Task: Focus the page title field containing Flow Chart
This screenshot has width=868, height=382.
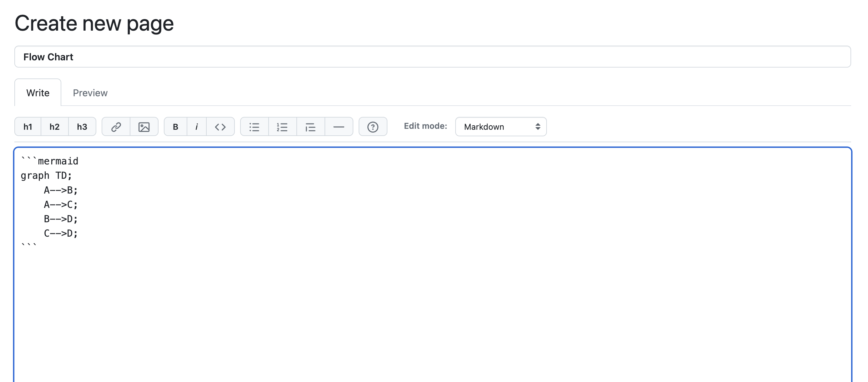Action: [433, 57]
